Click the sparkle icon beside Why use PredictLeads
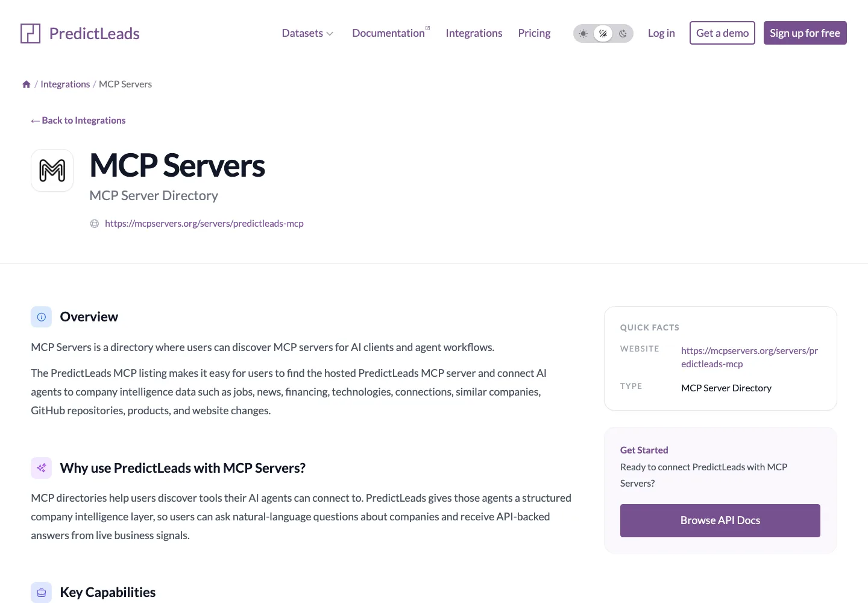 42,468
